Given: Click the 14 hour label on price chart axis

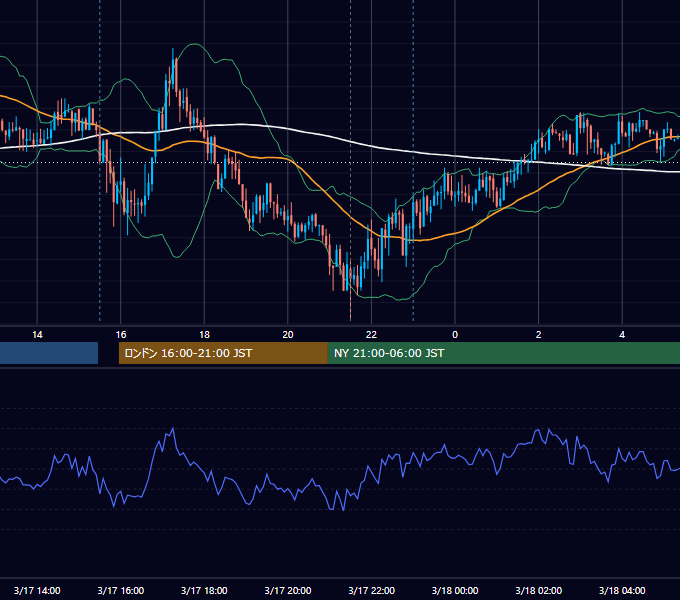Looking at the screenshot, I should (x=37, y=335).
